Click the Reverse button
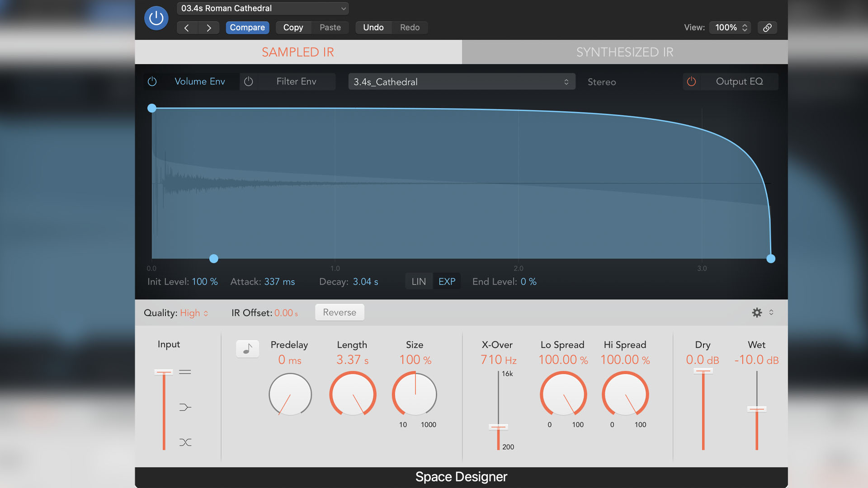This screenshot has width=868, height=488. click(340, 312)
